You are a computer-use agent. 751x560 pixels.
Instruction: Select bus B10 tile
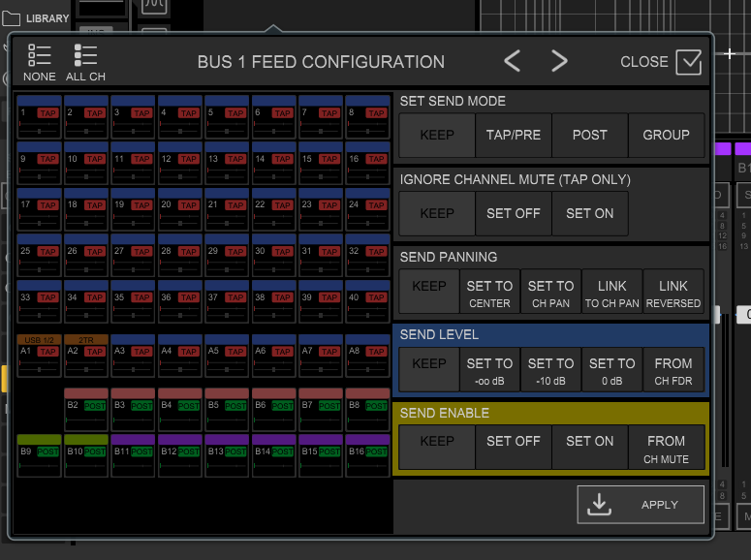coord(86,455)
